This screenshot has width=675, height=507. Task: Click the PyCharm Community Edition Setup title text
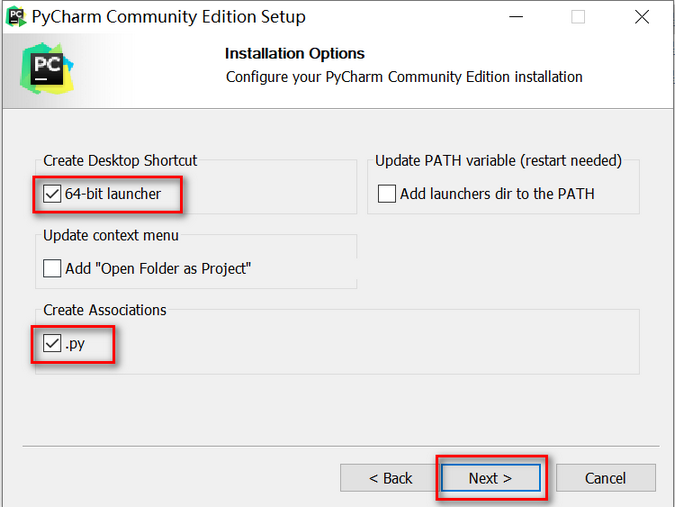(168, 17)
